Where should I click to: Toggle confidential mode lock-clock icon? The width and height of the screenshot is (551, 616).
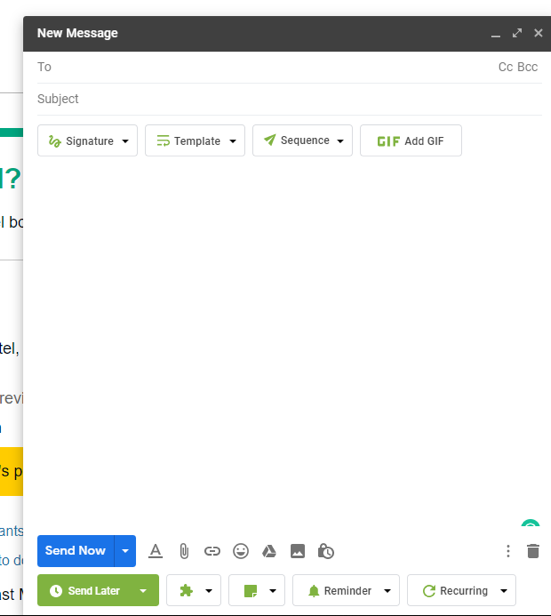pos(326,551)
